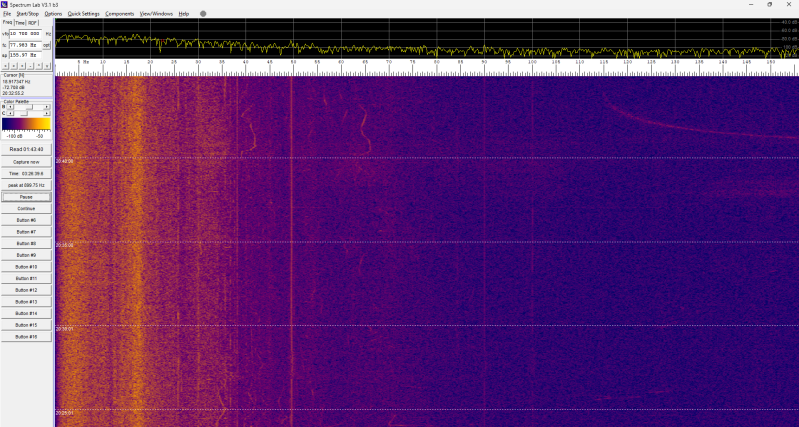Click the Time: 03:26:39.6 button
This screenshot has height=427, width=799.
coord(26,174)
